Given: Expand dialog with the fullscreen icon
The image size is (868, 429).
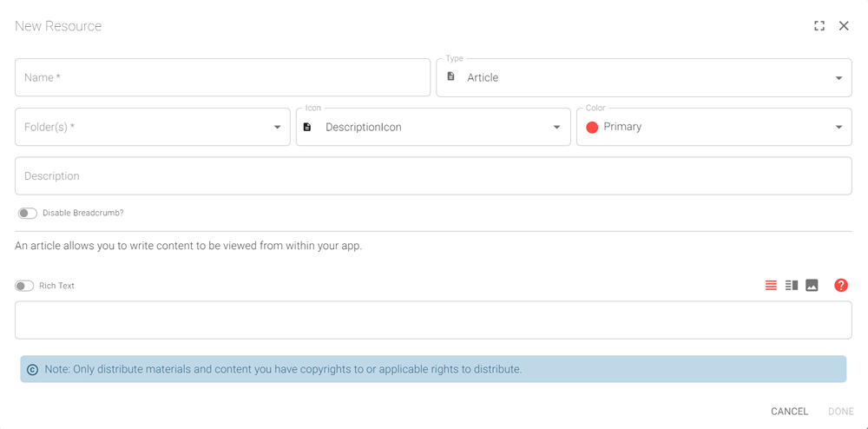Looking at the screenshot, I should coord(819,26).
